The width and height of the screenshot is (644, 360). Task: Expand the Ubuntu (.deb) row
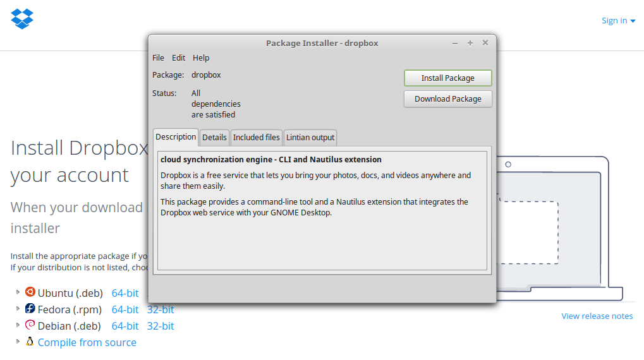(18, 292)
